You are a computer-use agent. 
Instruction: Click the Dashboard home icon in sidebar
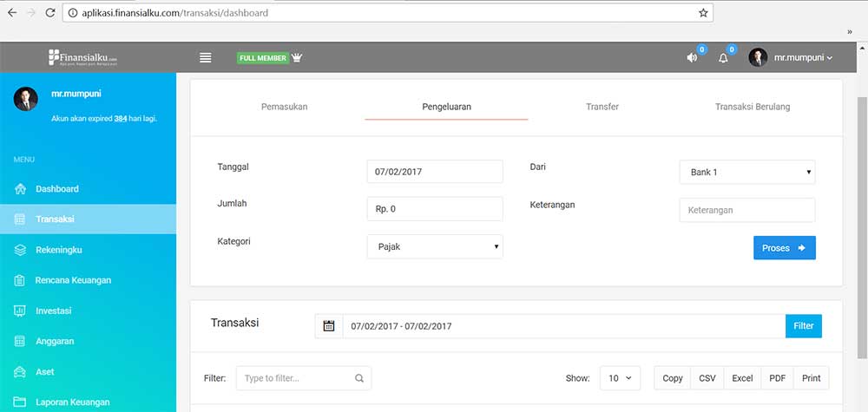[20, 189]
